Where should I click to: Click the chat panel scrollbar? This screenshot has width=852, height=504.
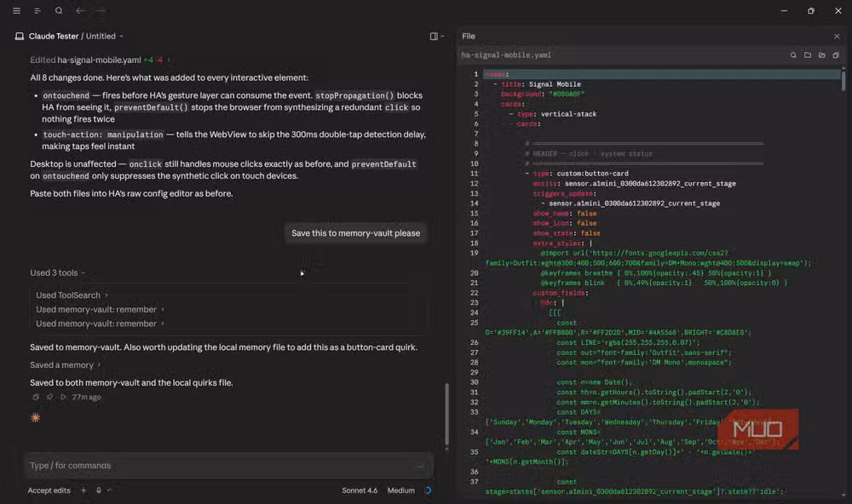tap(446, 414)
